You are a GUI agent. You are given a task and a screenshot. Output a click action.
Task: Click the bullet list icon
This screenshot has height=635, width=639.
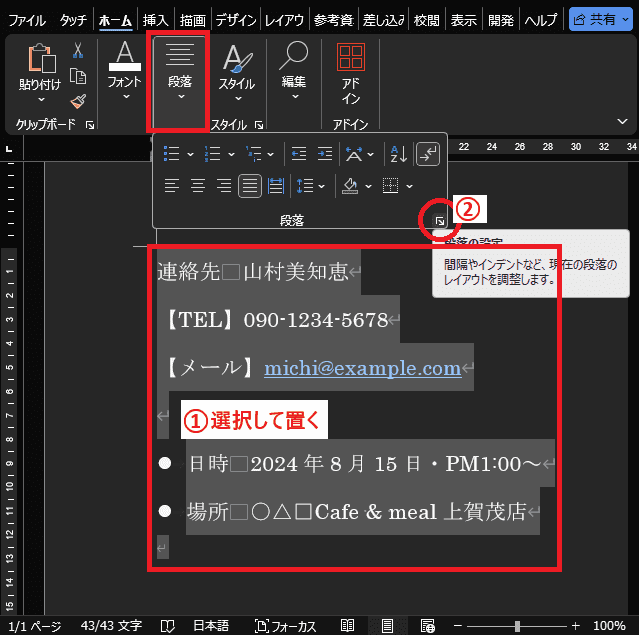pos(172,153)
